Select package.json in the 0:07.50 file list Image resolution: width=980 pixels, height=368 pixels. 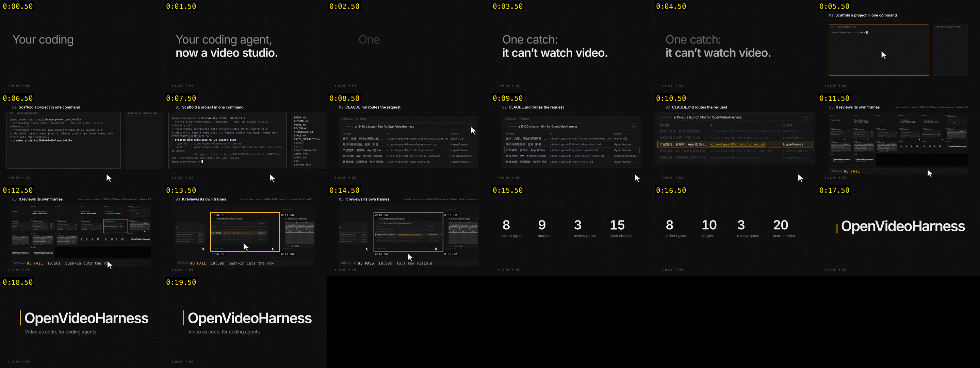[303, 165]
